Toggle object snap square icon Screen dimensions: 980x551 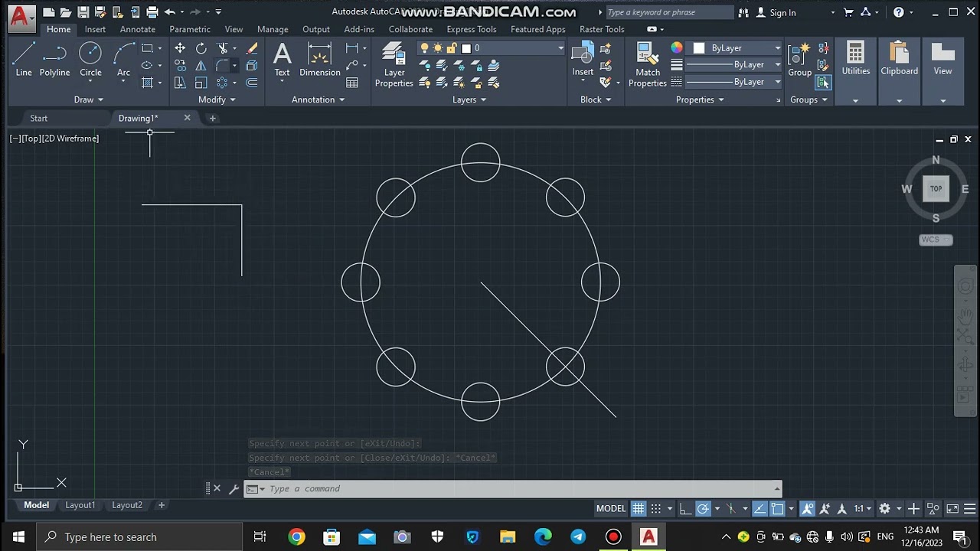[777, 508]
